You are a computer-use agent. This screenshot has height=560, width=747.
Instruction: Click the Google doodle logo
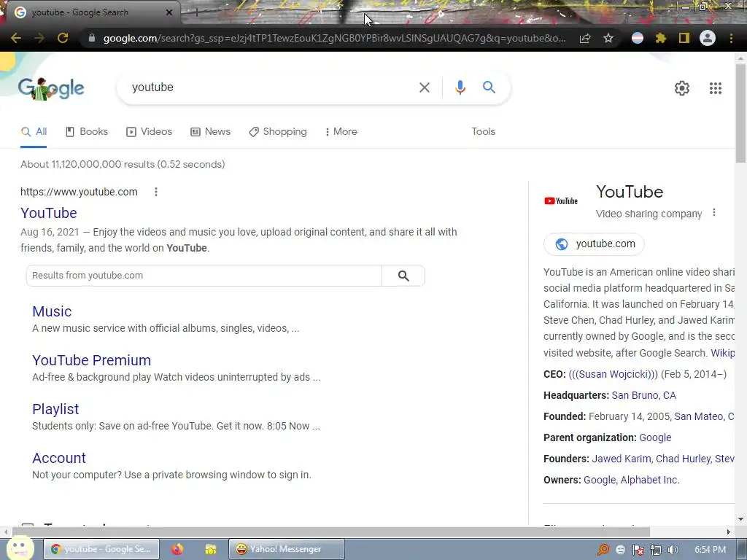click(x=51, y=88)
